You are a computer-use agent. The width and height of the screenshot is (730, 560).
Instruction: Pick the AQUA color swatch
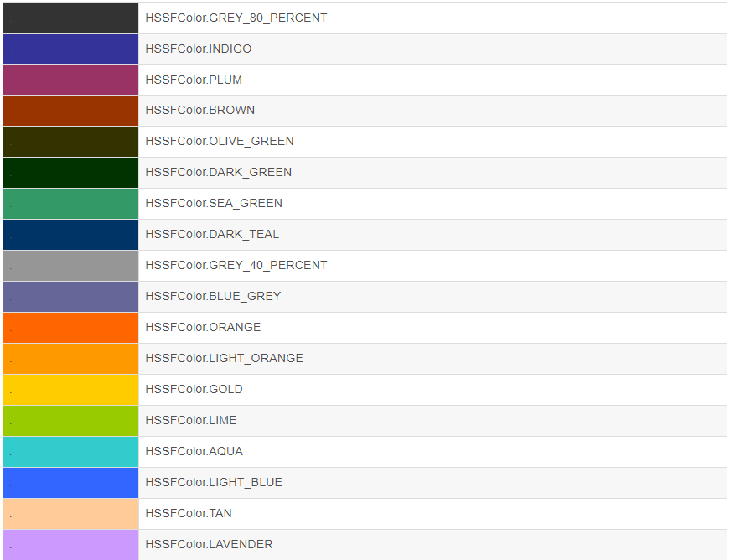(70, 452)
